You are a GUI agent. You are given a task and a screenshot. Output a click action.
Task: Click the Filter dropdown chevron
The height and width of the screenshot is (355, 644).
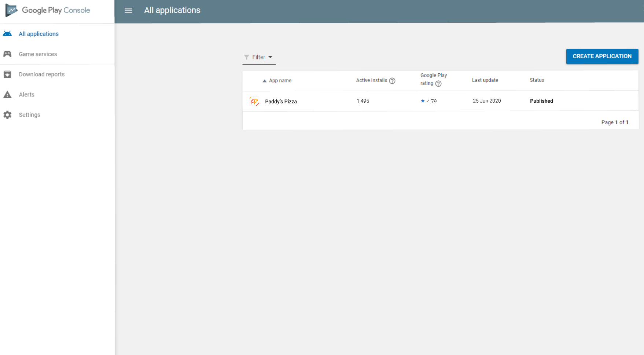coord(271,57)
